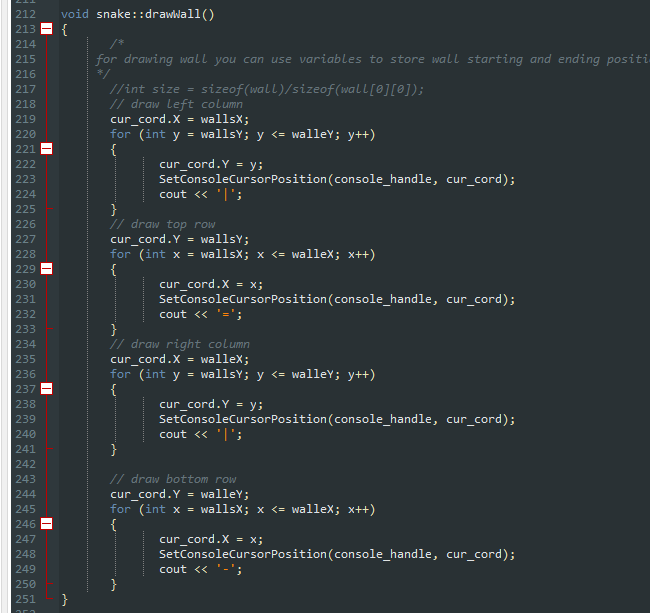
Task: Collapse the right column loop fold at line 237
Action: 46,389
